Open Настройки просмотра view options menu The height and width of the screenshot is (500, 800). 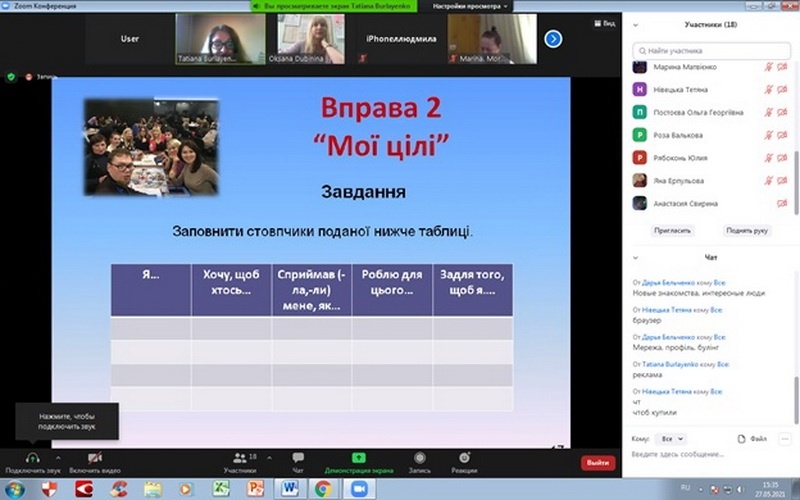pyautogui.click(x=470, y=6)
